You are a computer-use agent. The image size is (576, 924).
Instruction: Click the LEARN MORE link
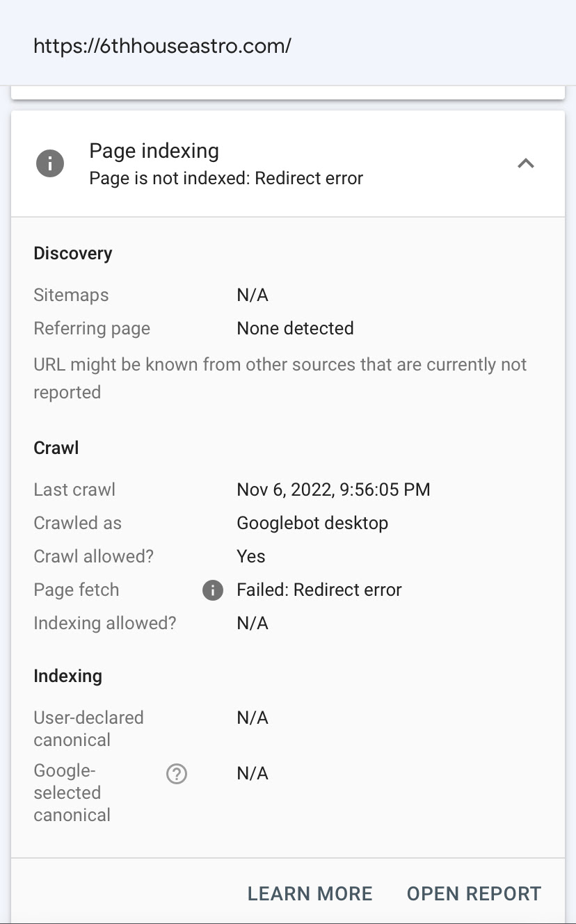coord(310,893)
